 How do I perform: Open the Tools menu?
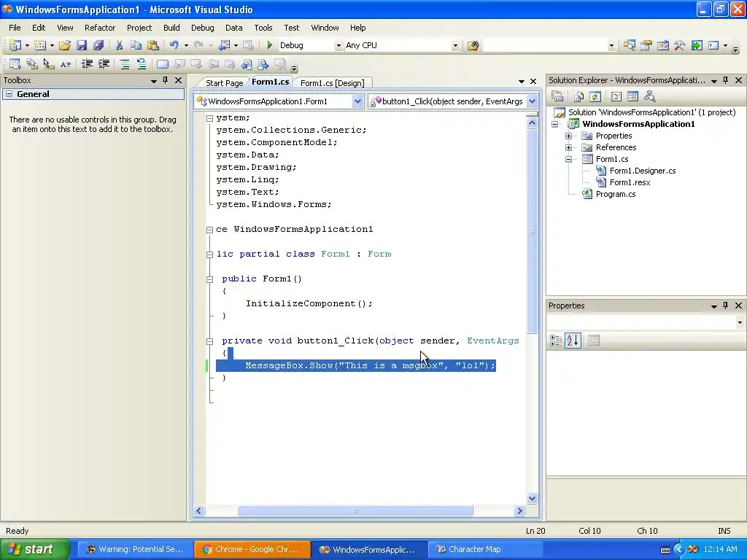(x=263, y=28)
